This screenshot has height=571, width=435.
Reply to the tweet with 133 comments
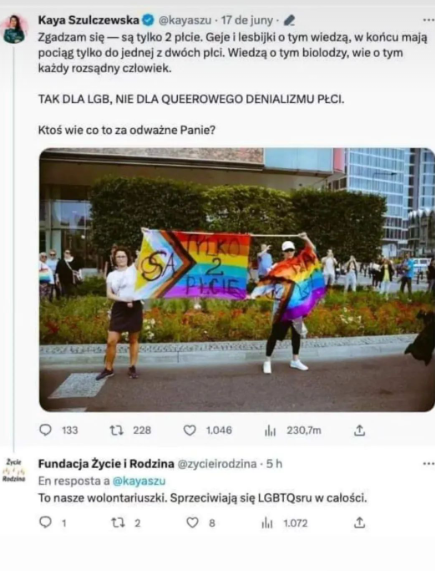[46, 430]
